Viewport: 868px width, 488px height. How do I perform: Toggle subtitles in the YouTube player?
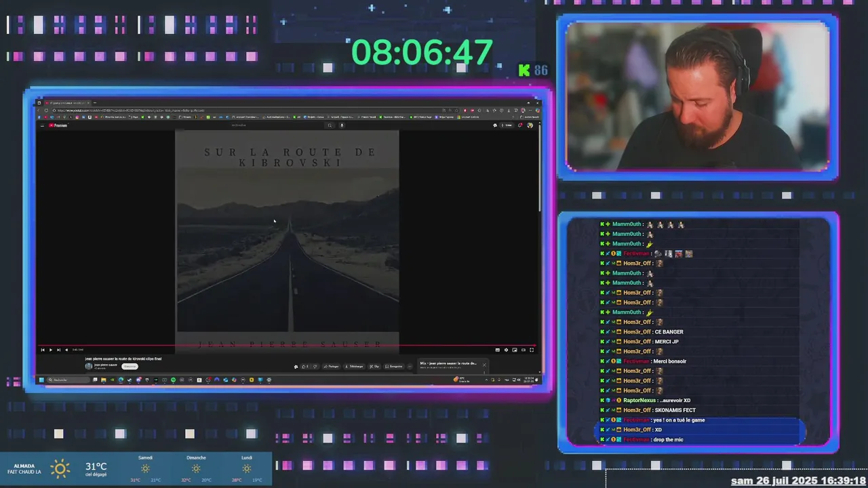pos(498,350)
